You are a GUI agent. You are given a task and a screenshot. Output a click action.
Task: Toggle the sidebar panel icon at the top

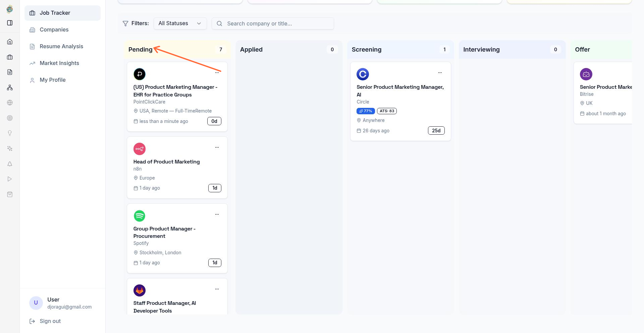click(10, 23)
